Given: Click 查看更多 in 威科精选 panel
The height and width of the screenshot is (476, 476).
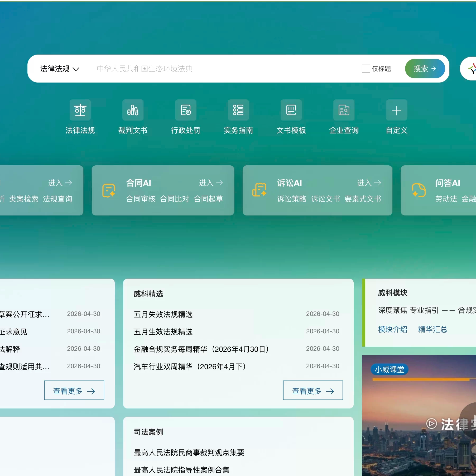Looking at the screenshot, I should click(x=313, y=390).
